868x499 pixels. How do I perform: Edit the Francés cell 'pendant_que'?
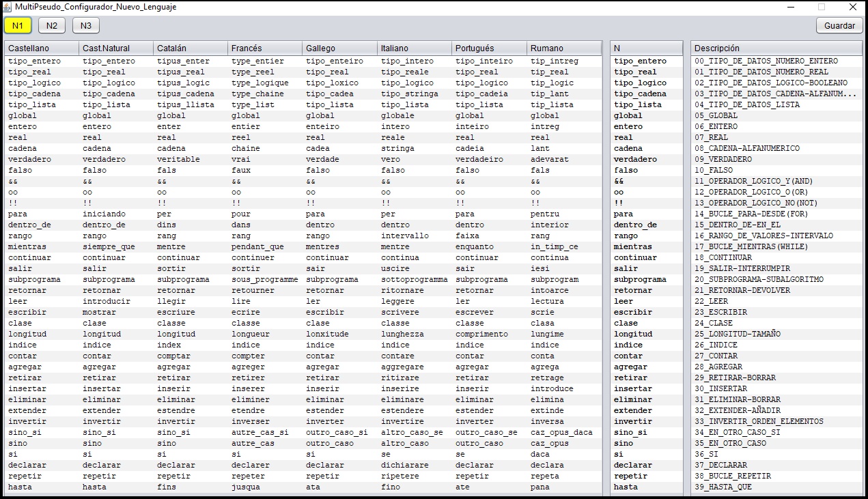(x=257, y=246)
